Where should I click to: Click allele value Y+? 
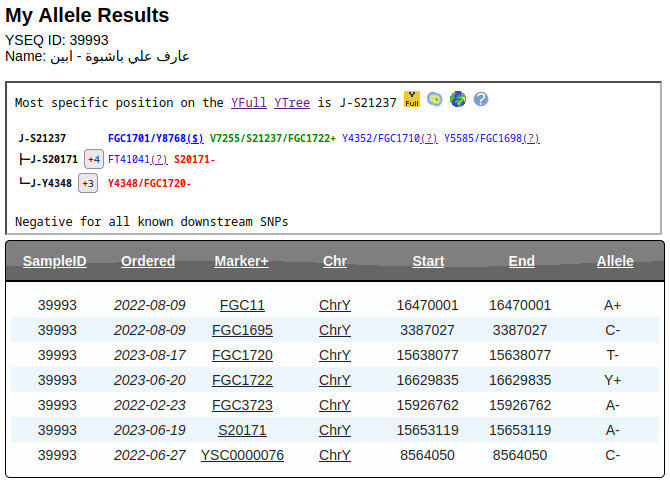(613, 380)
